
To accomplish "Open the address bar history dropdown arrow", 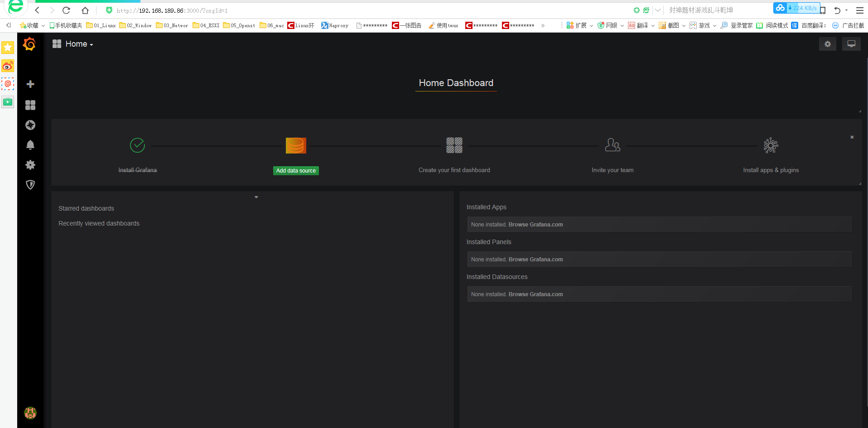I will (x=658, y=10).
